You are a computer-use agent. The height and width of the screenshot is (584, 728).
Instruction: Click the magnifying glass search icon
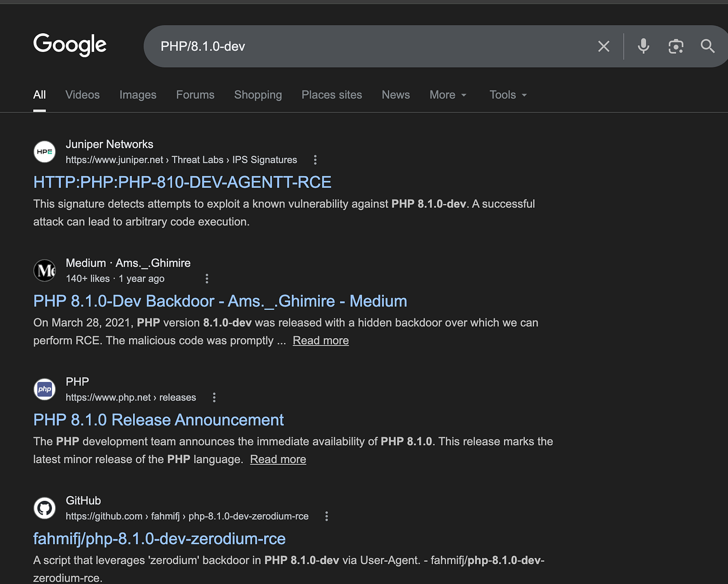pyautogui.click(x=708, y=46)
